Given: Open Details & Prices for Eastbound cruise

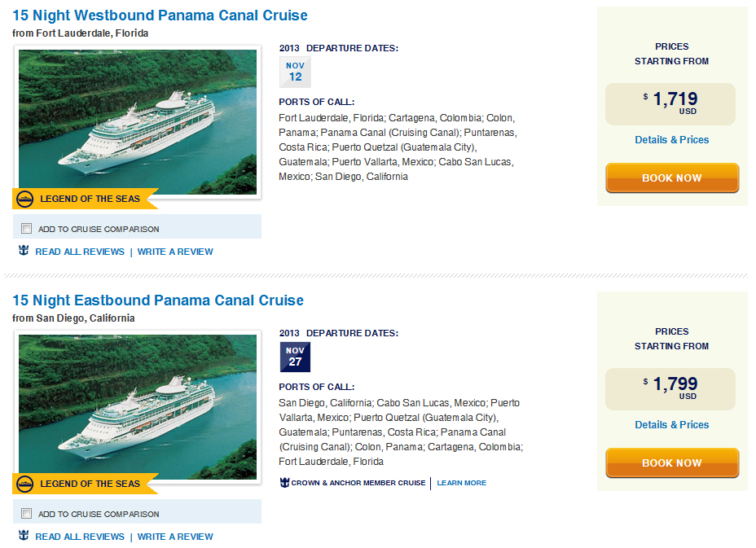Looking at the screenshot, I should point(671,424).
